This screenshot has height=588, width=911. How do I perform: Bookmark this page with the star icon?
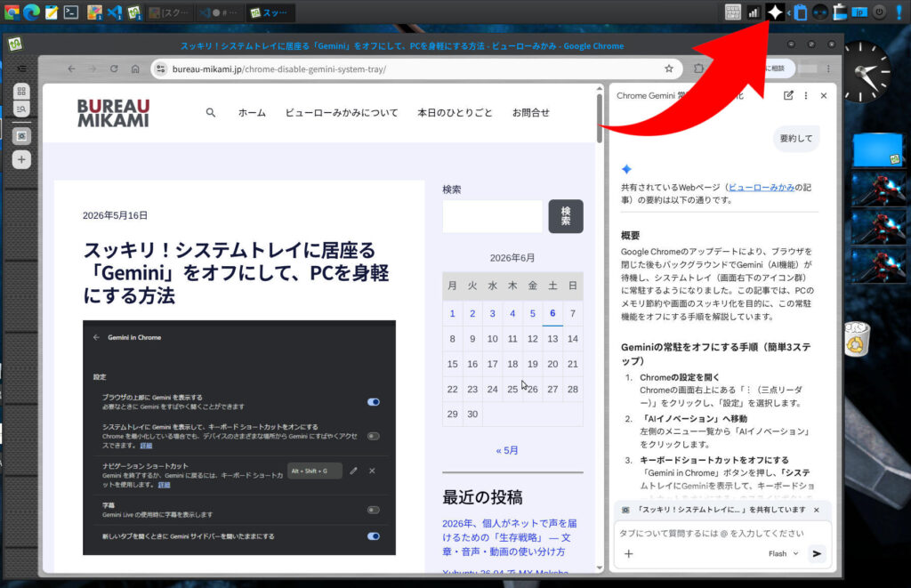click(669, 68)
